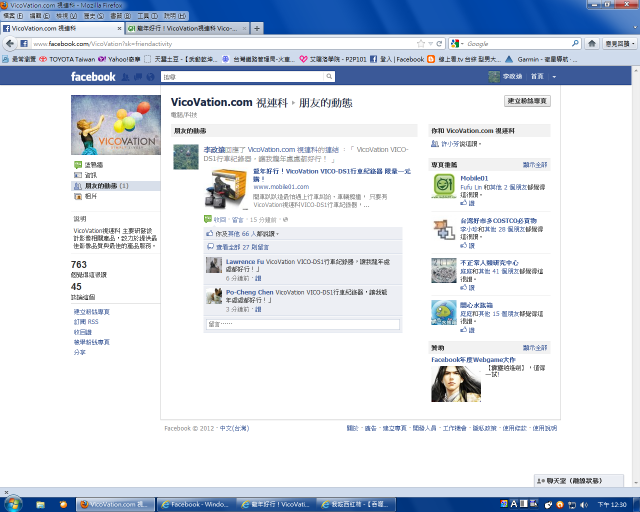
Task: Open 隱私政策 link in footer
Action: coord(484,428)
